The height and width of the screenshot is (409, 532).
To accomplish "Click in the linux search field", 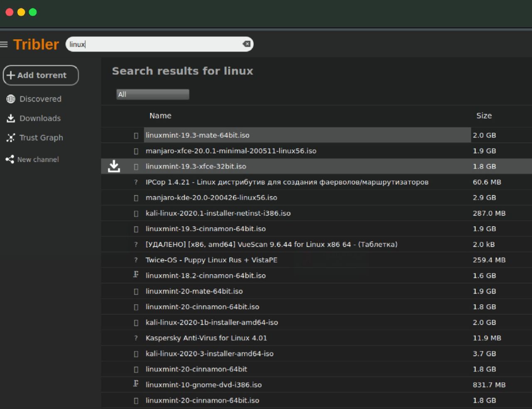I will [x=160, y=44].
